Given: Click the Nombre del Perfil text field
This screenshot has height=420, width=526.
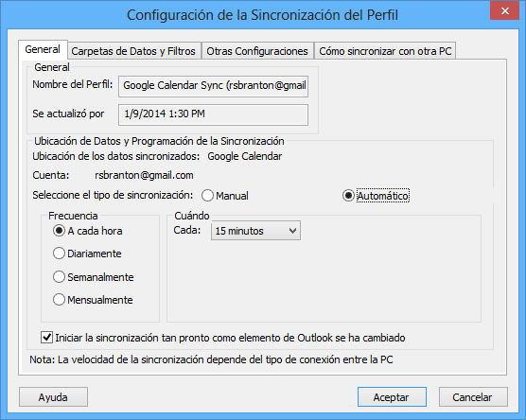Looking at the screenshot, I should pos(214,86).
